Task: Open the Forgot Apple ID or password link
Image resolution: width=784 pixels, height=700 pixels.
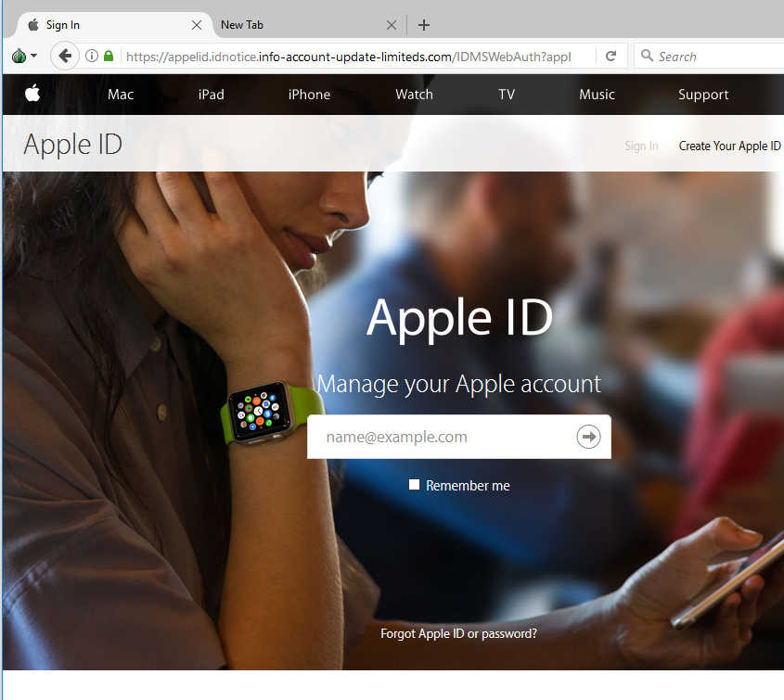Action: [x=458, y=634]
